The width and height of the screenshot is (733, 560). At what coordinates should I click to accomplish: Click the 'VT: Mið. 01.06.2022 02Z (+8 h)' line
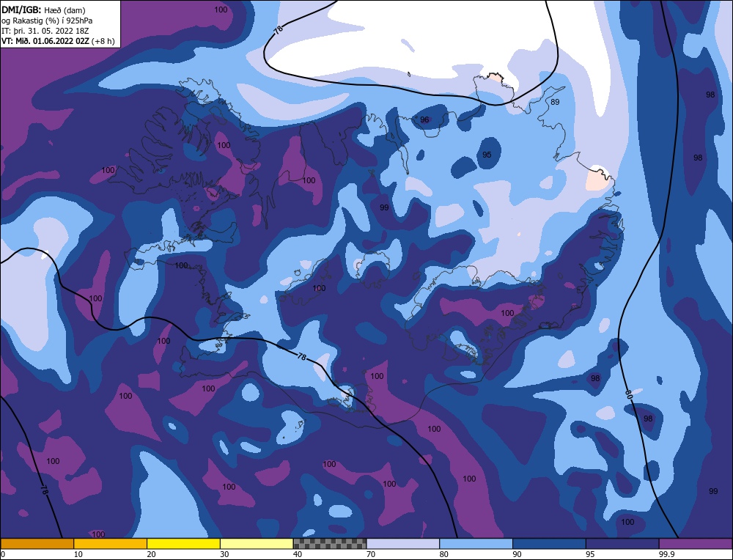tap(58, 41)
